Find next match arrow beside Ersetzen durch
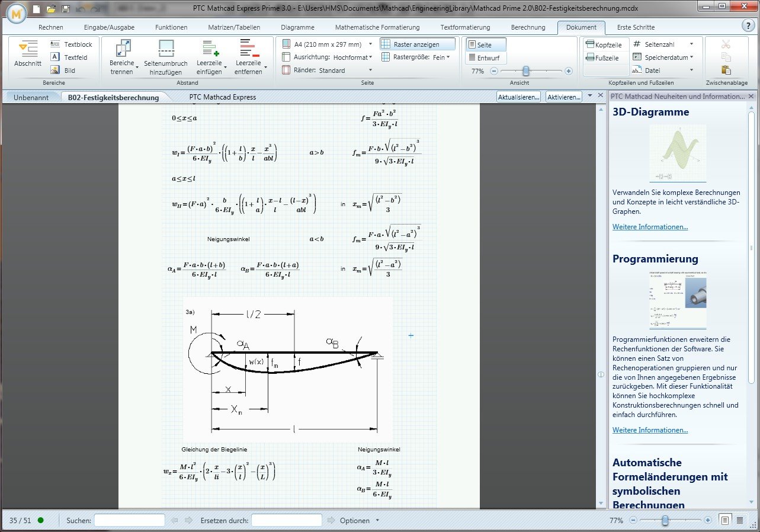 point(331,520)
